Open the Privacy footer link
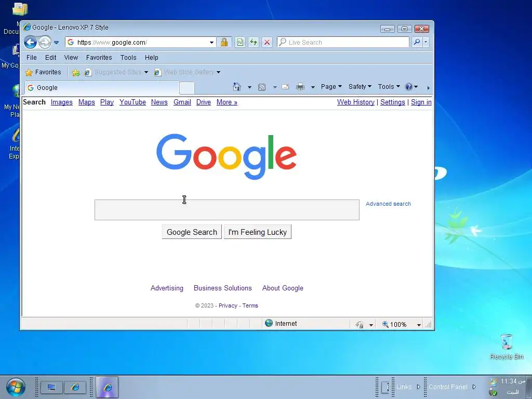The width and height of the screenshot is (532, 399). (228, 305)
